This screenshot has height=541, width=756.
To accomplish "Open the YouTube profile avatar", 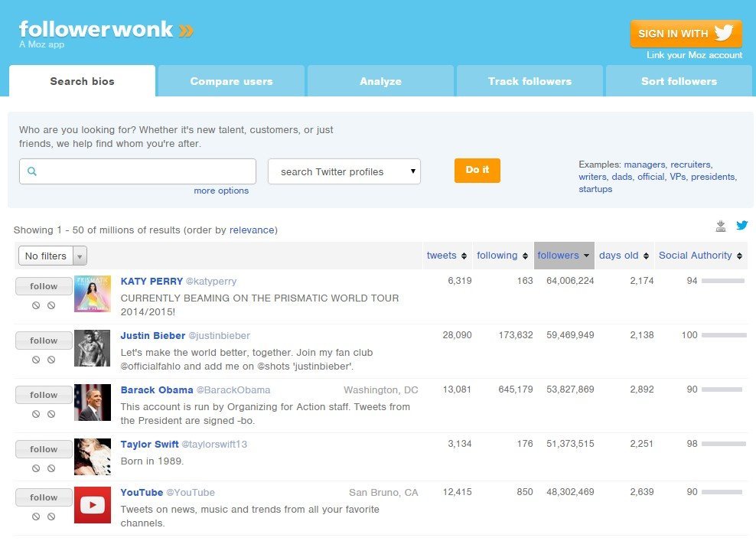I will (x=93, y=505).
